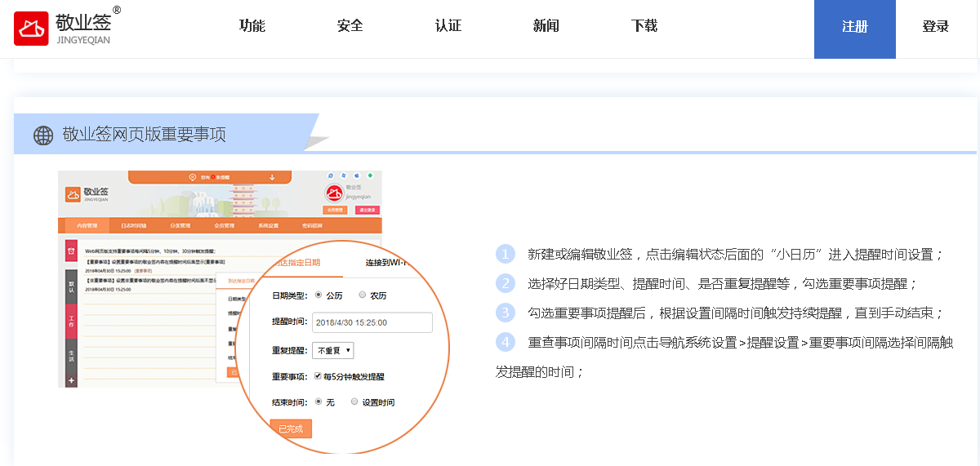Click the 日志时间轴 tab in app image
This screenshot has width=980, height=466.
click(x=134, y=225)
